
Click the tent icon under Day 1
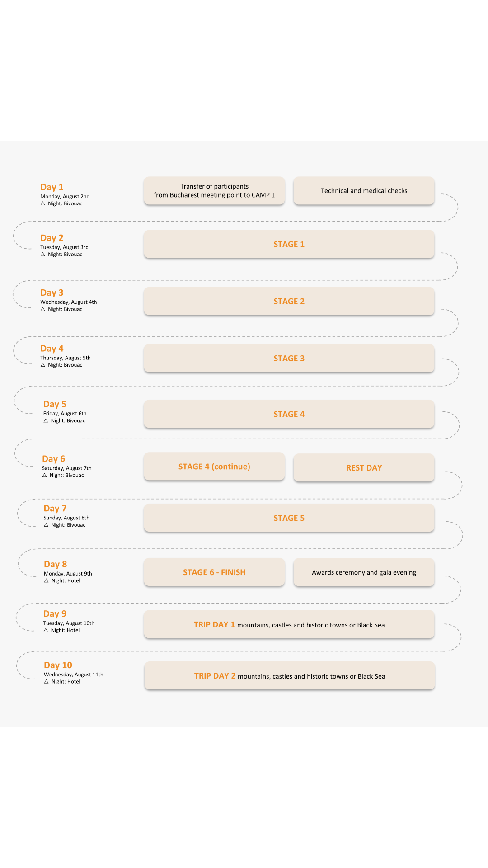43,203
